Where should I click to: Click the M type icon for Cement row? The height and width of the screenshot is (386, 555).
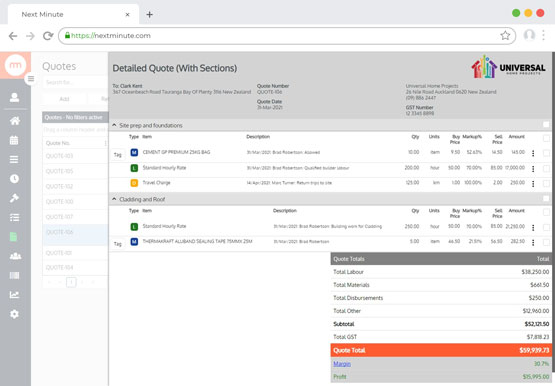(134, 152)
